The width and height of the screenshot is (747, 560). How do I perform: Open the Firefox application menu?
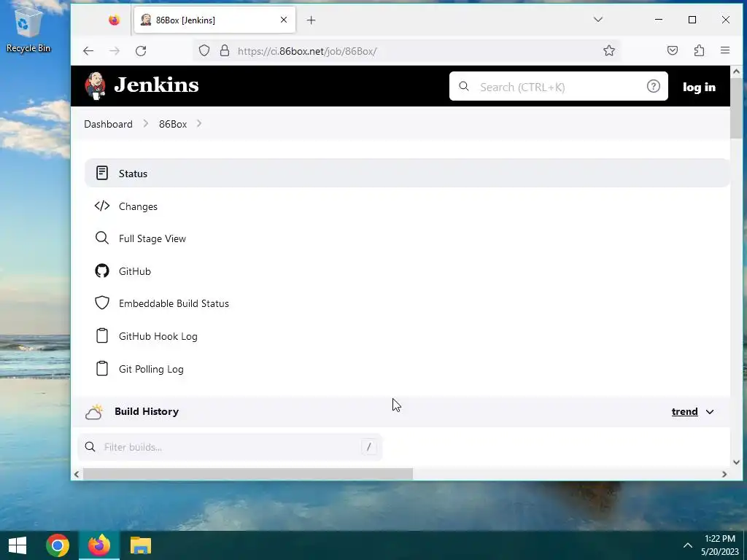pos(725,50)
